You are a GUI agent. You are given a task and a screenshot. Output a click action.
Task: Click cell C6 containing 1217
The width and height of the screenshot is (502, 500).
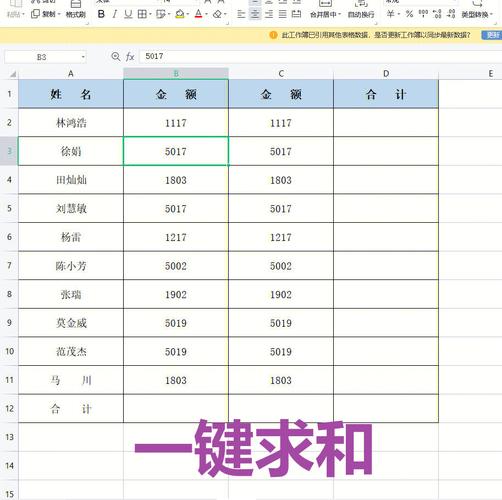pos(281,237)
